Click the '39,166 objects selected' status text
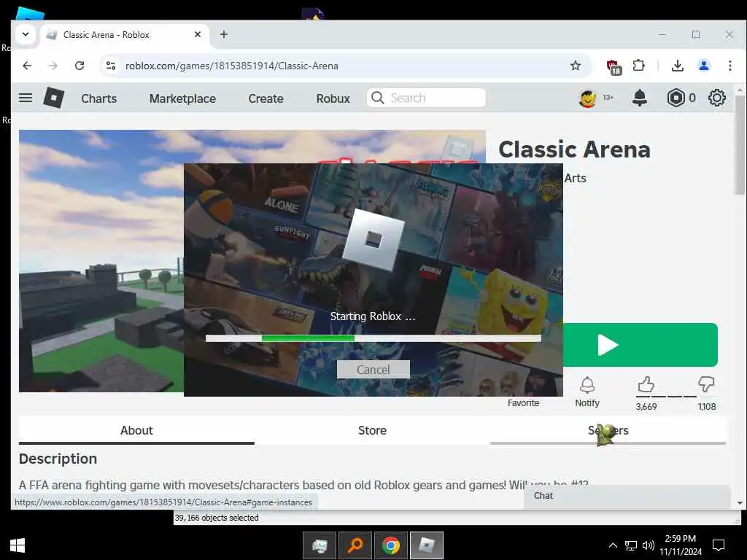Screen dimensions: 747x560 pos(217,518)
